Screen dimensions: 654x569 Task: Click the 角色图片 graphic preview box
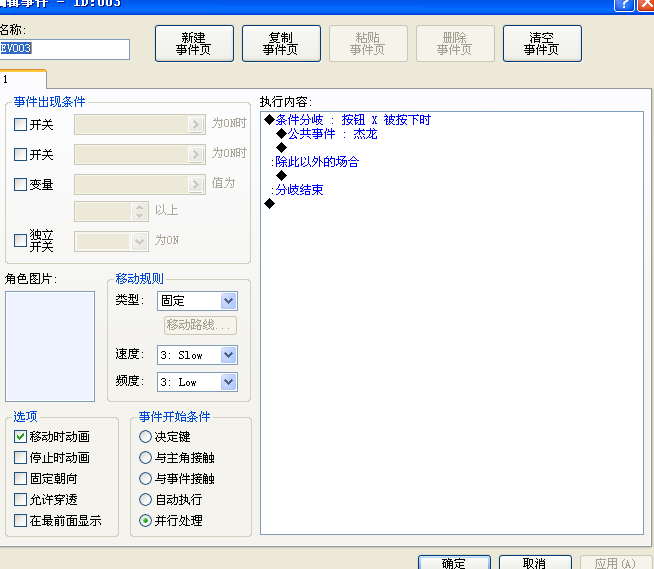[x=50, y=346]
